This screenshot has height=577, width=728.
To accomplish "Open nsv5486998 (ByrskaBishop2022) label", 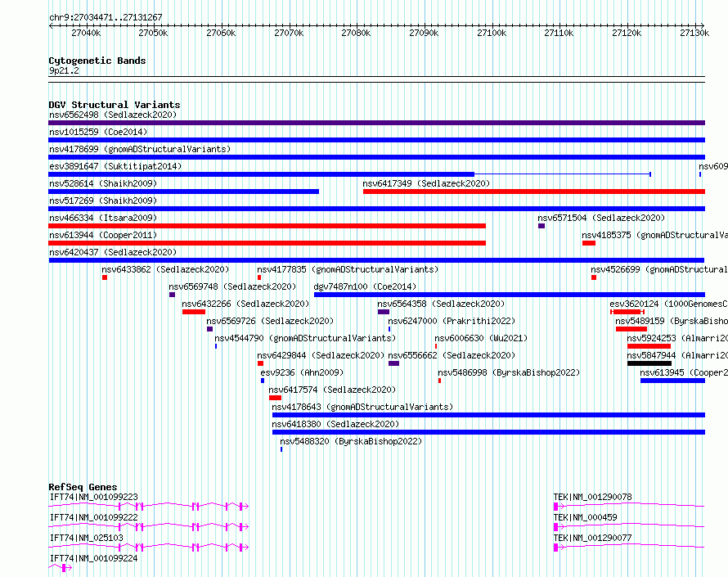I will pyautogui.click(x=509, y=372).
